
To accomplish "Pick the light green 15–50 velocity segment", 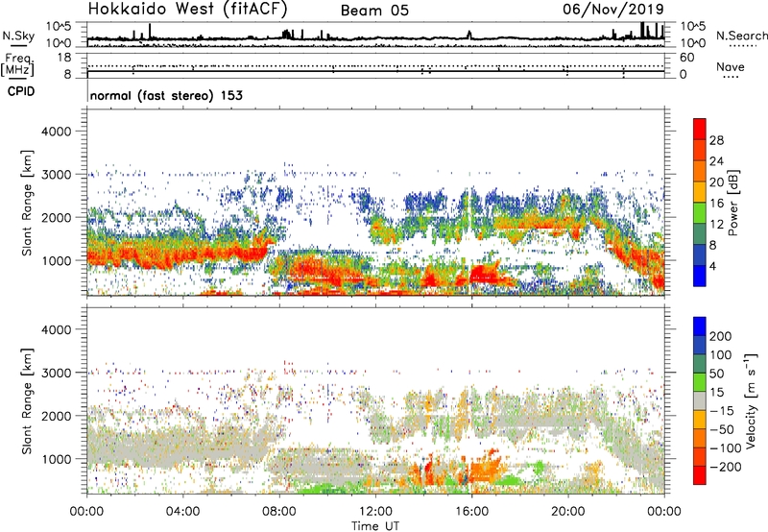I will tap(700, 382).
